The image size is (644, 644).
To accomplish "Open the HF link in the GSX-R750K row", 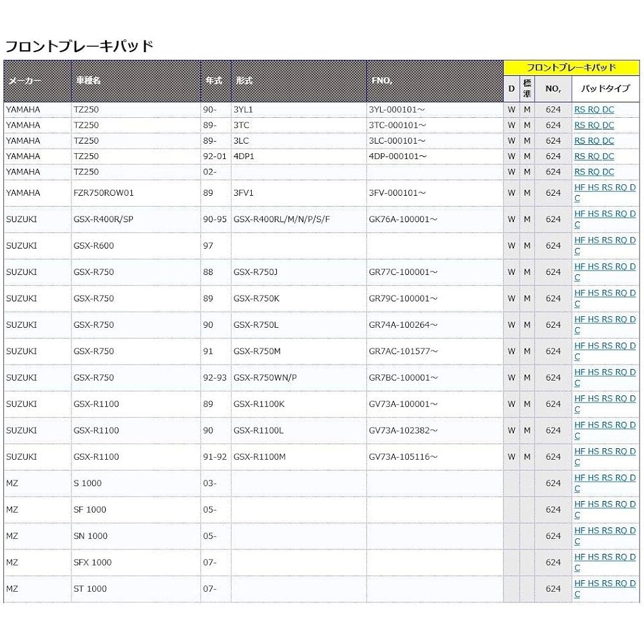I will pyautogui.click(x=580, y=293).
